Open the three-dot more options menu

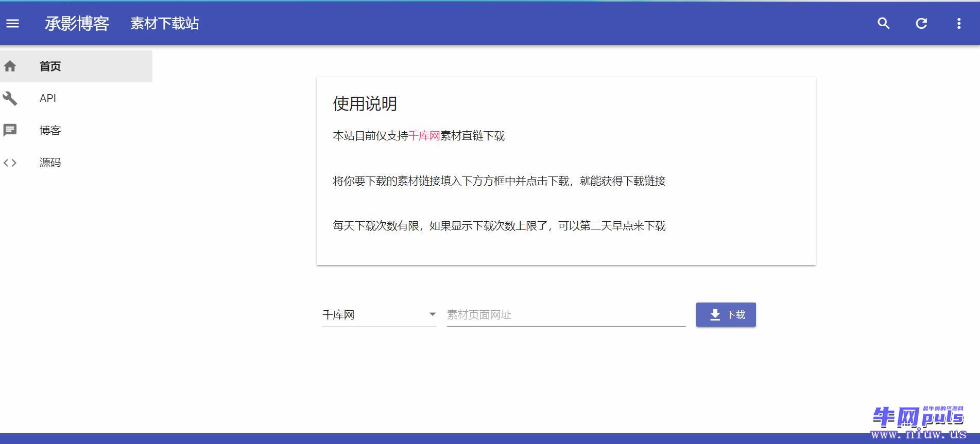tap(959, 24)
